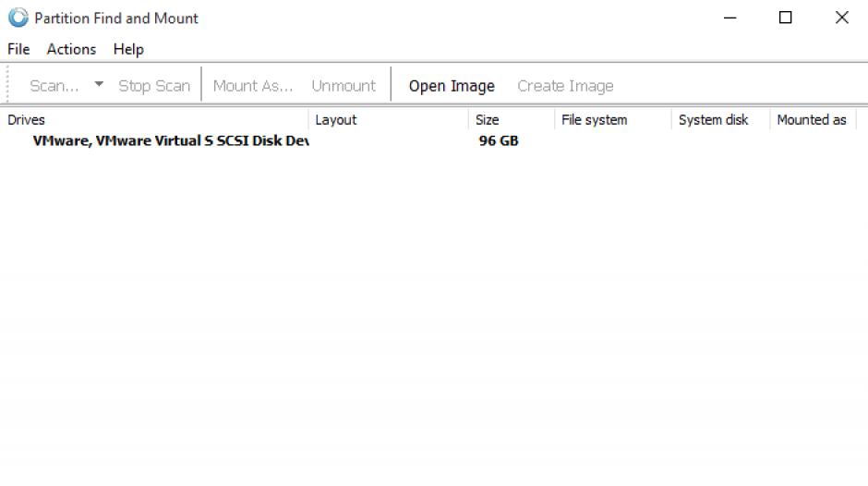This screenshot has width=868, height=486.
Task: Click Stop Scan in the toolbar
Action: click(154, 86)
